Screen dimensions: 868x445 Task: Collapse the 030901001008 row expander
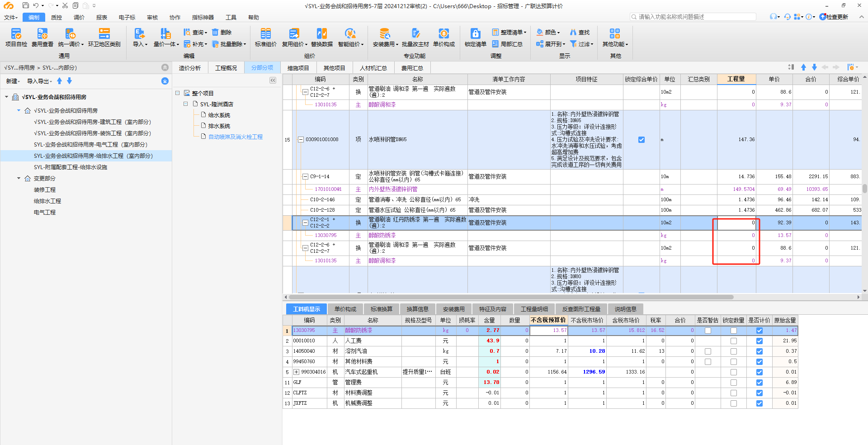coord(301,140)
